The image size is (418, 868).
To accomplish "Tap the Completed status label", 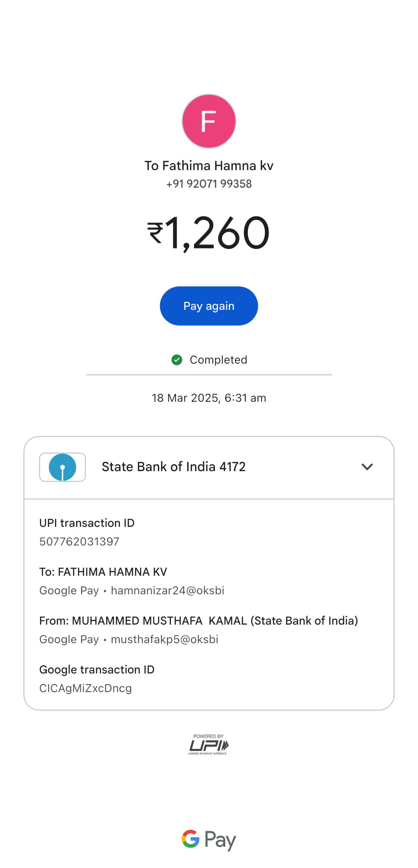I will coord(218,360).
